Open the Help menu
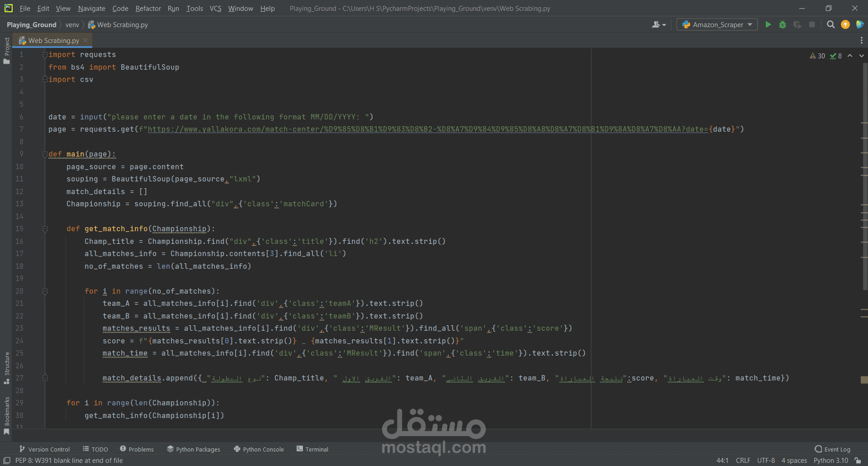 (x=267, y=8)
